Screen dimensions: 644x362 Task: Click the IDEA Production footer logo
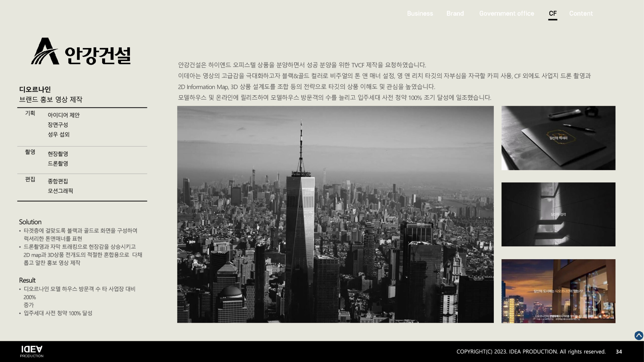(32, 351)
